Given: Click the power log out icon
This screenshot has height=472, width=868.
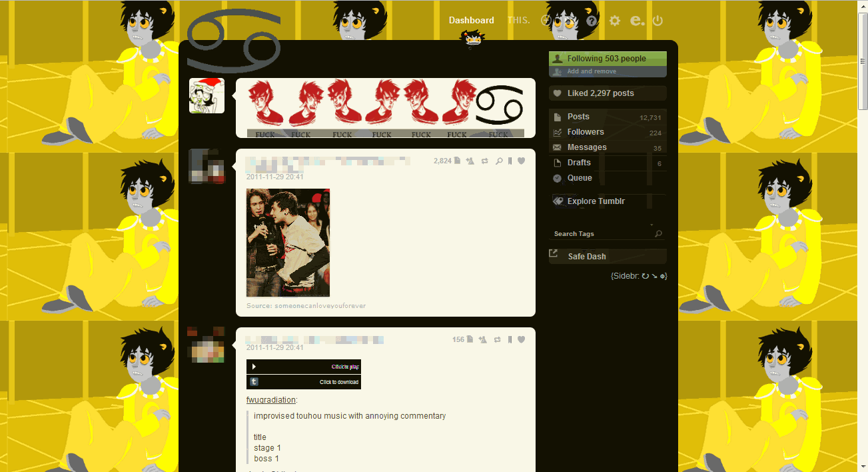Looking at the screenshot, I should (657, 21).
